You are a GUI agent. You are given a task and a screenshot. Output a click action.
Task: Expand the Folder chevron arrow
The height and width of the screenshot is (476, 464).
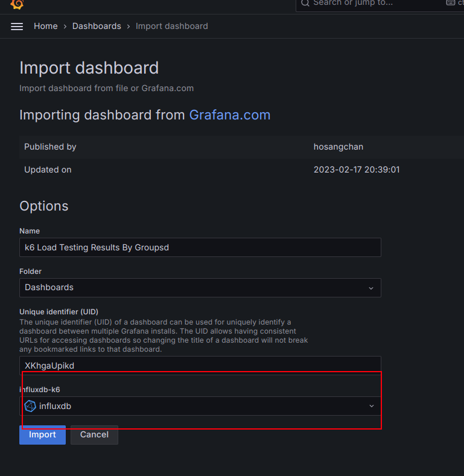[371, 288]
